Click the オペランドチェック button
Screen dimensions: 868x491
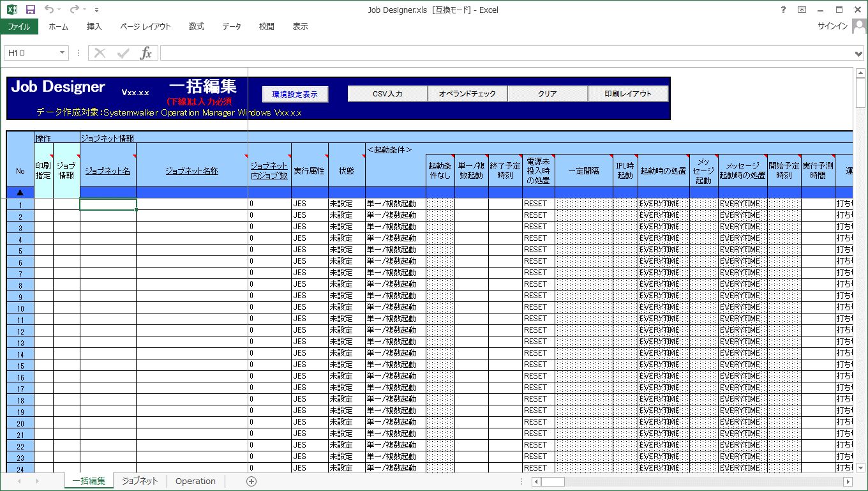(467, 94)
